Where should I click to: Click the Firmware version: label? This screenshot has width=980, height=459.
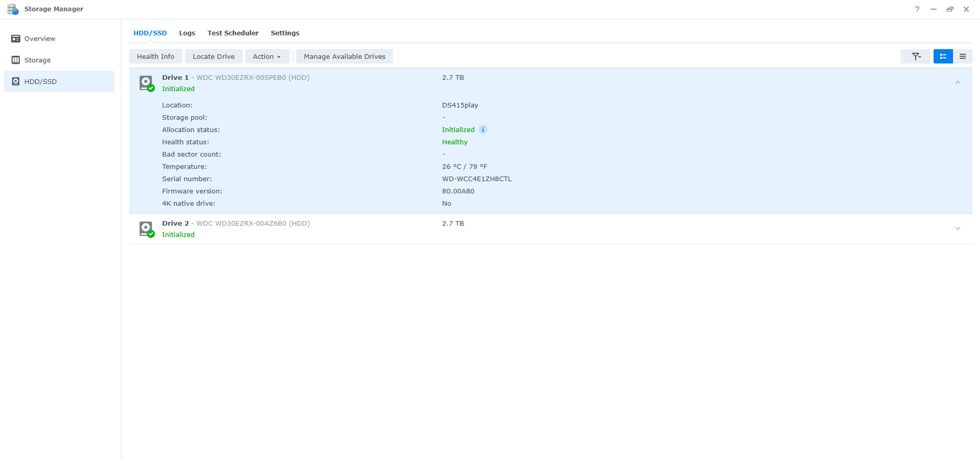tap(192, 191)
